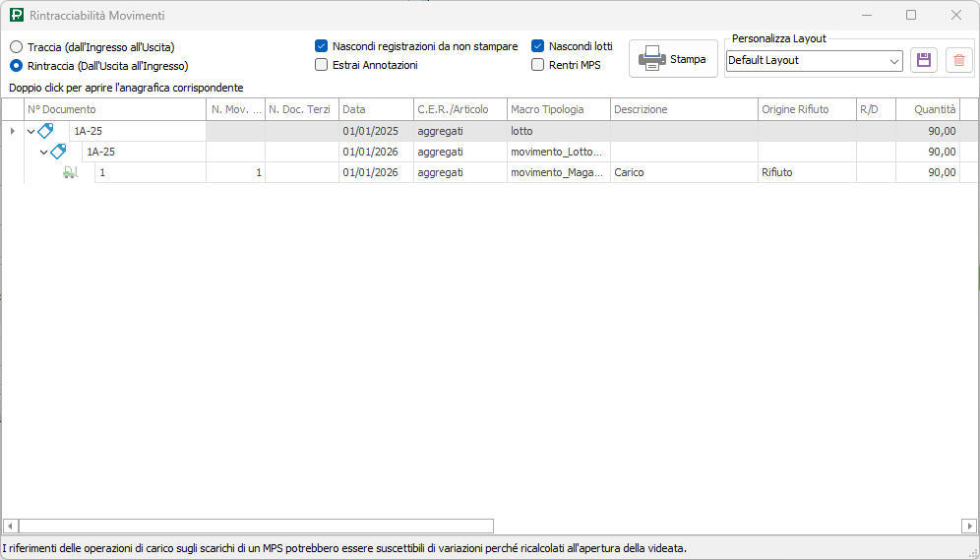This screenshot has height=560, width=980.
Task: Sort by the Data column header
Action: tap(375, 109)
